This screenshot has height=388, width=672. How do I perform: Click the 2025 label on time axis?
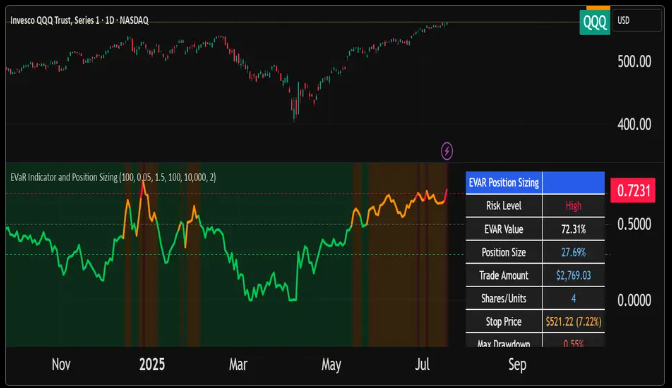pos(152,364)
